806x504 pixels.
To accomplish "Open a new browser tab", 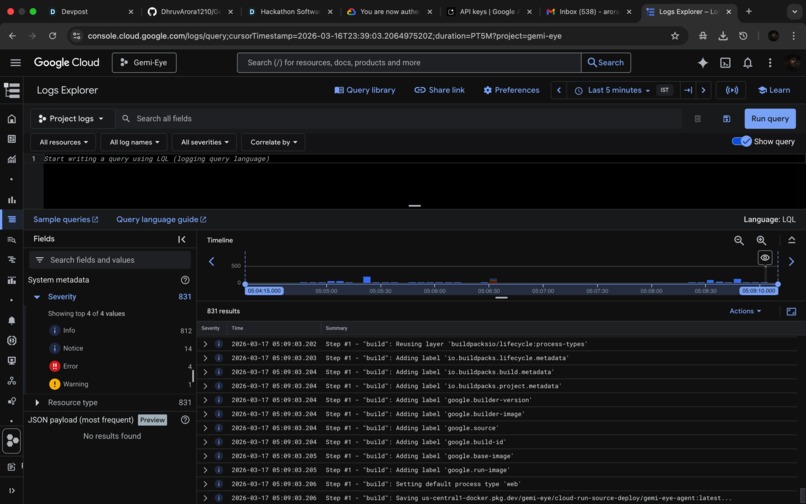I will 748,11.
